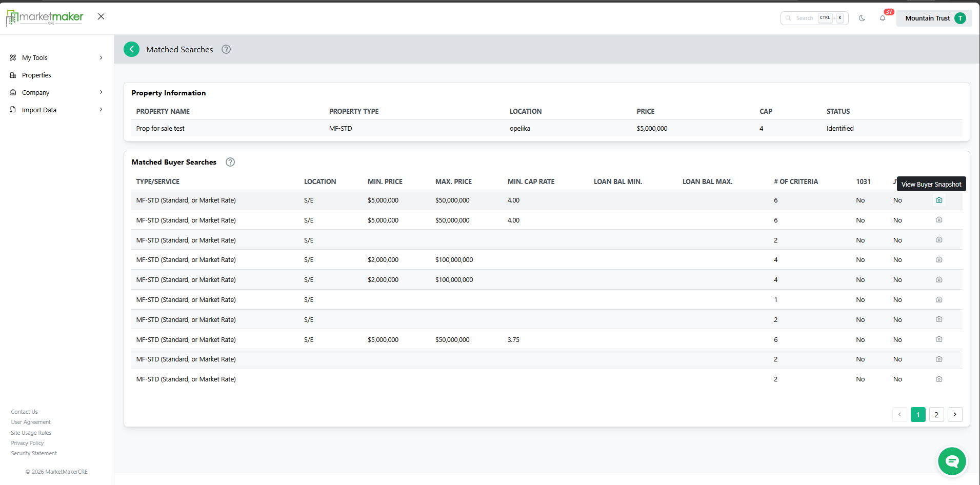Open Properties in the sidebar
This screenshot has height=485, width=980.
pos(36,75)
